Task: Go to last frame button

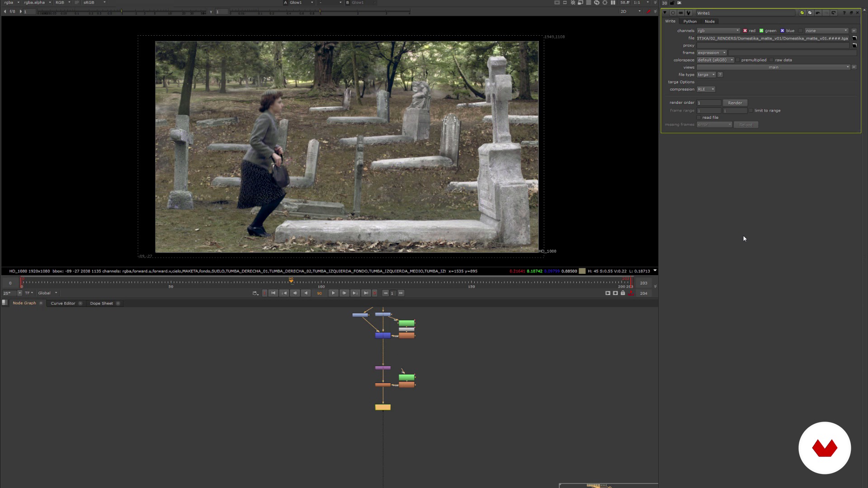Action: [366, 293]
